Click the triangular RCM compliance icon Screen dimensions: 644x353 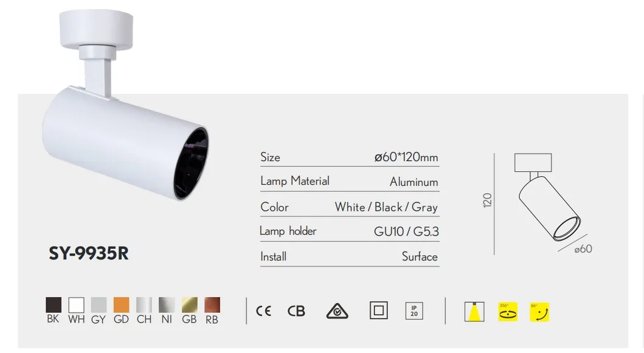[337, 311]
